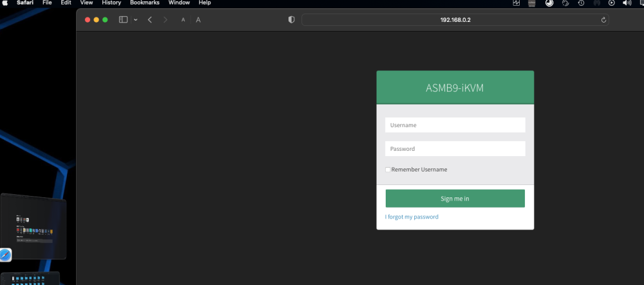Click into the Username field
Image resolution: width=644 pixels, height=285 pixels.
click(455, 125)
